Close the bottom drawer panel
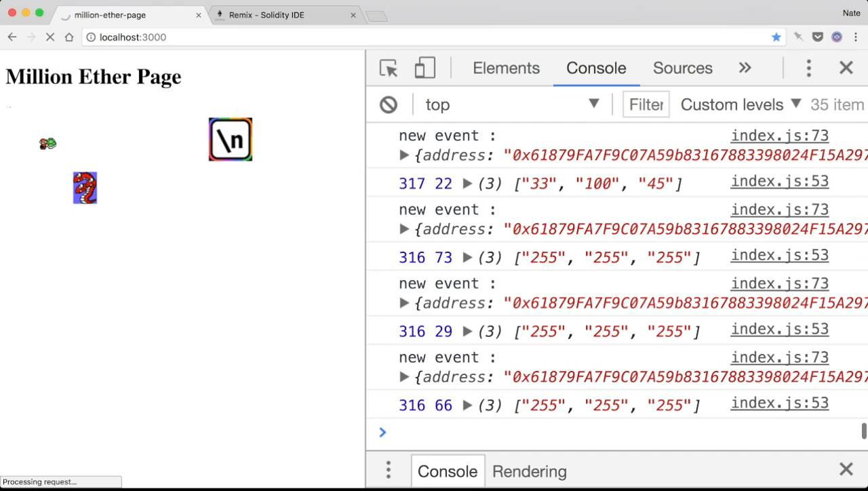 click(846, 469)
